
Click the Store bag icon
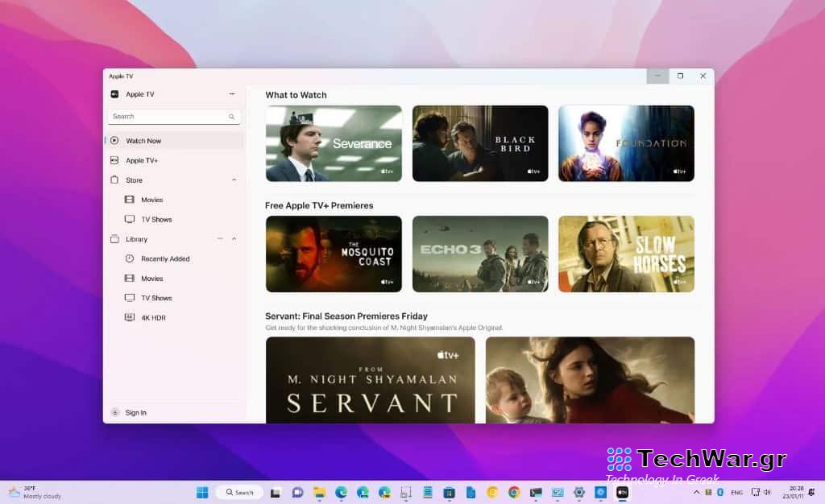pyautogui.click(x=114, y=178)
